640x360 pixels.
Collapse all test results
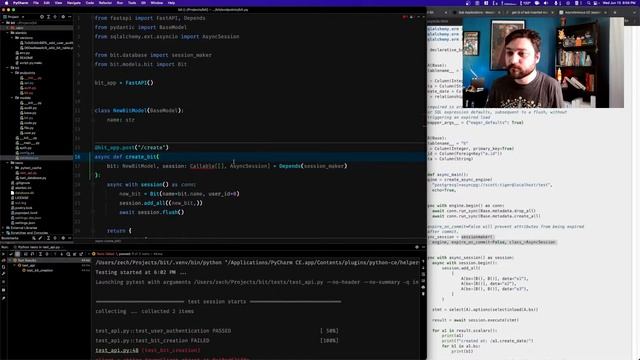[x=47, y=254]
